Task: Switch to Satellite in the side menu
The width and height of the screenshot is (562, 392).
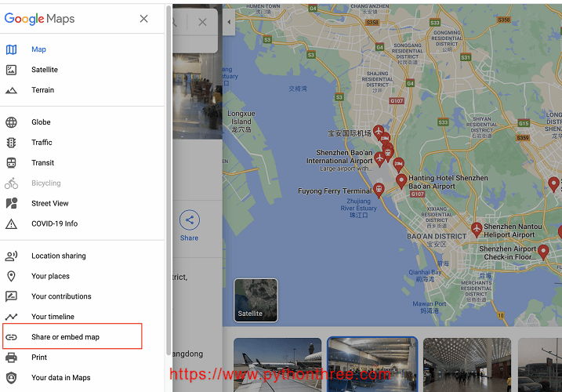Action: pos(82,70)
